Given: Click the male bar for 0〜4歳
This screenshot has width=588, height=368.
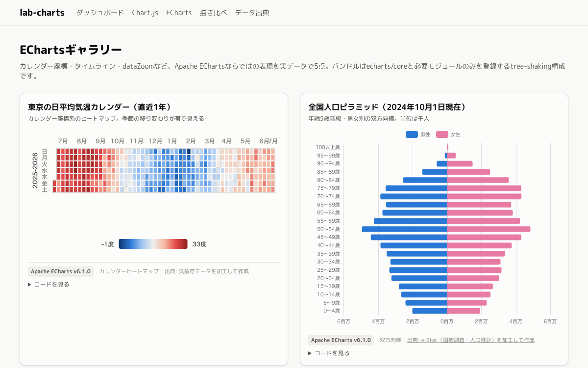Looking at the screenshot, I should click(x=430, y=311).
